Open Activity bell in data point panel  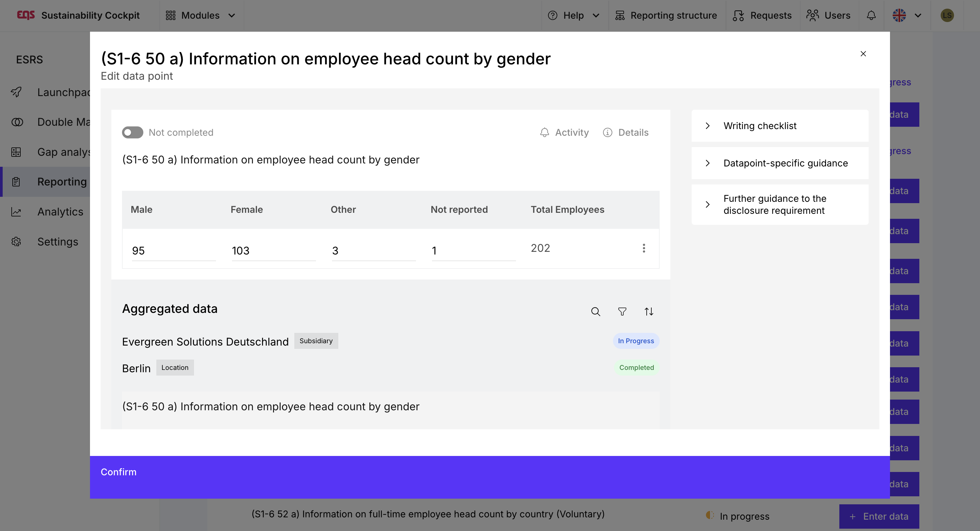coord(564,132)
